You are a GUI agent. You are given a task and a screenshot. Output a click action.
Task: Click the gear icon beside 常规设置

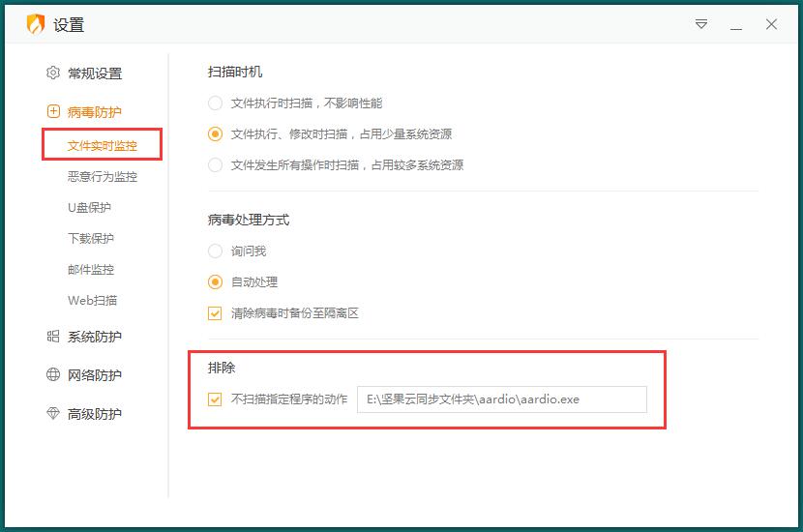pyautogui.click(x=53, y=73)
